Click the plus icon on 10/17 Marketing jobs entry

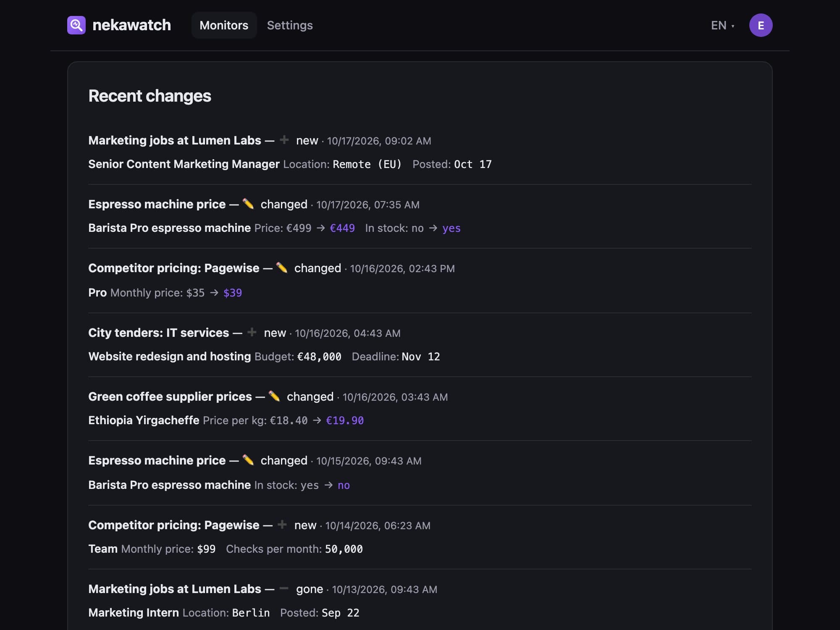tap(284, 139)
